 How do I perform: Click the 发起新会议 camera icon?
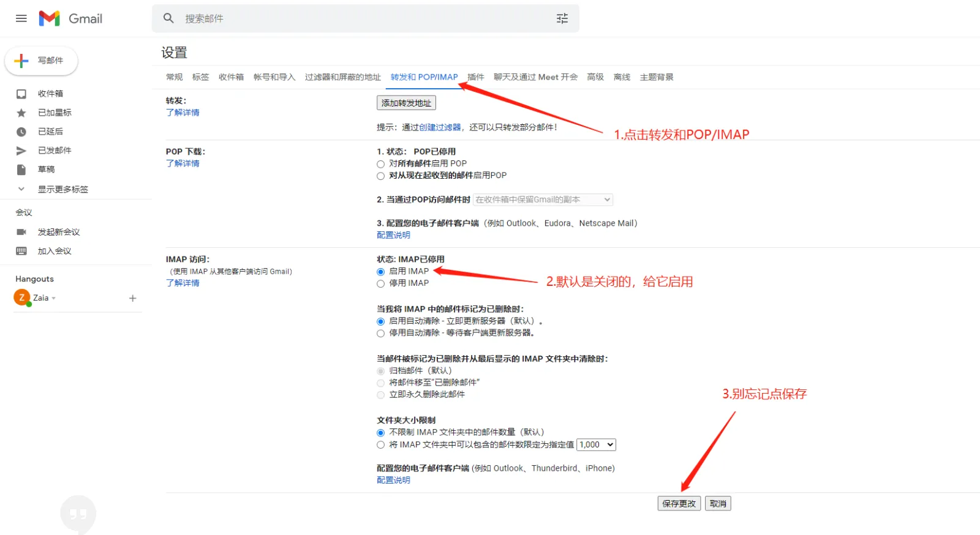coord(21,232)
